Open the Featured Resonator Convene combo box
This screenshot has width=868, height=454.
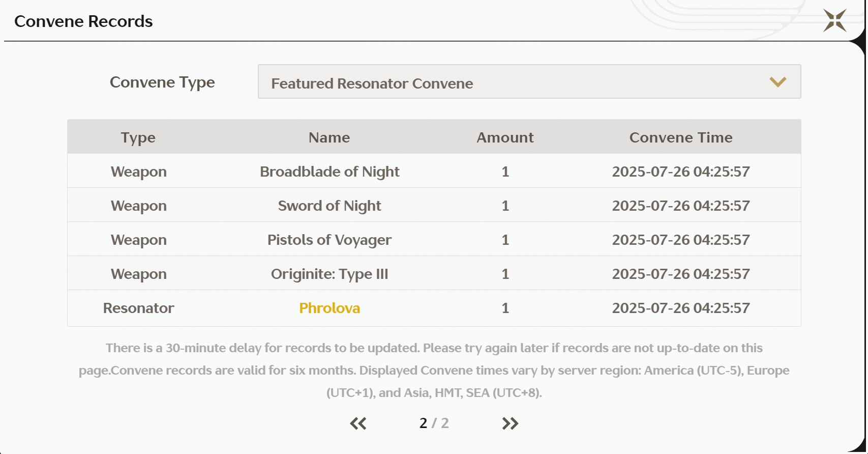[529, 82]
